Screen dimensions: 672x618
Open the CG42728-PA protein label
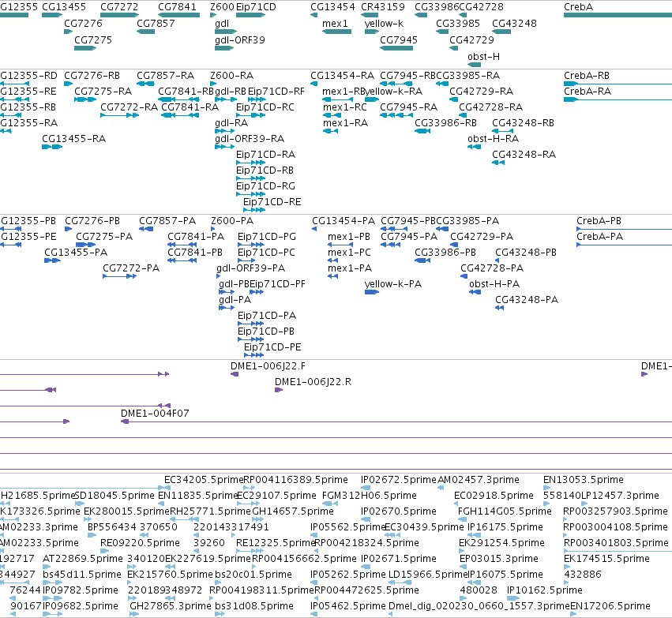click(492, 268)
